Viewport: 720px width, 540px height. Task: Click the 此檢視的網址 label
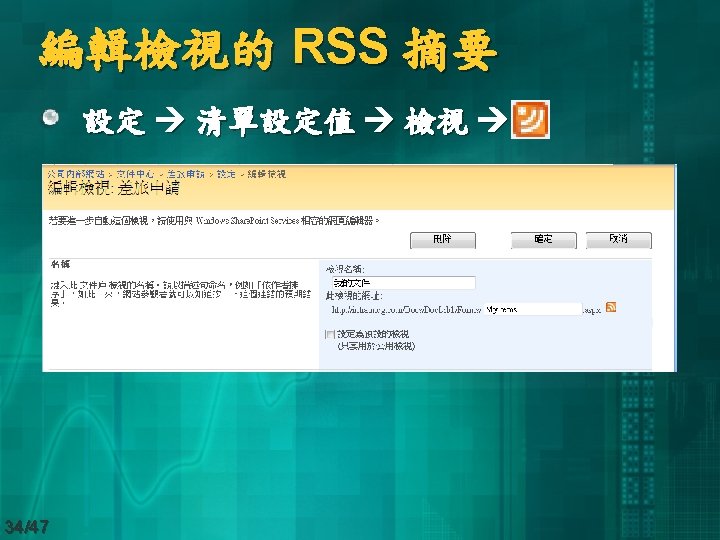point(354,296)
